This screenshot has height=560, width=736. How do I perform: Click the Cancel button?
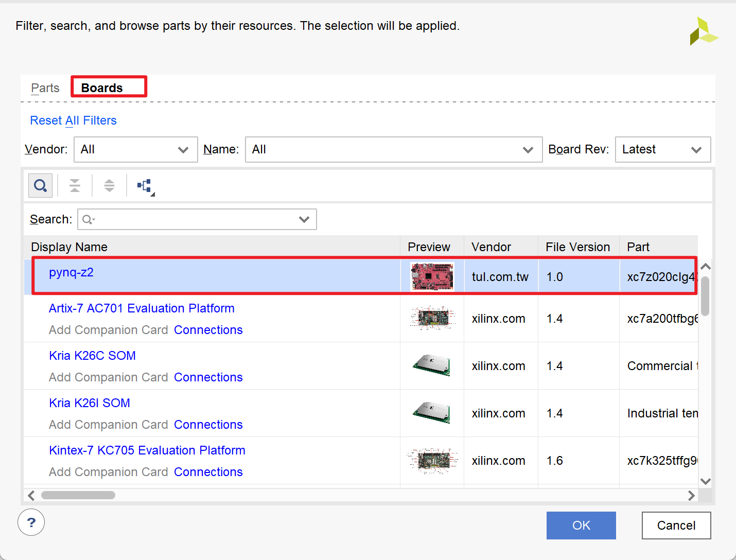[676, 526]
